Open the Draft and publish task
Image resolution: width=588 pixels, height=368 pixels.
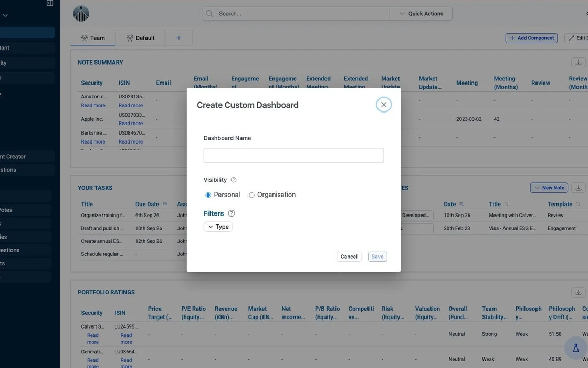(x=102, y=228)
